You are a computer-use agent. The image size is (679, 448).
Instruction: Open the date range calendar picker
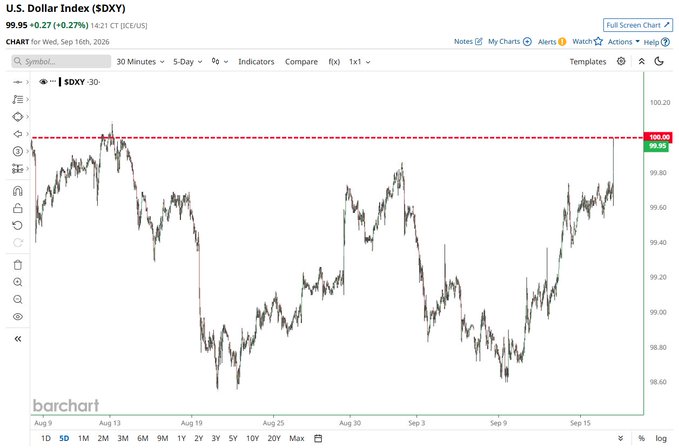(318, 438)
